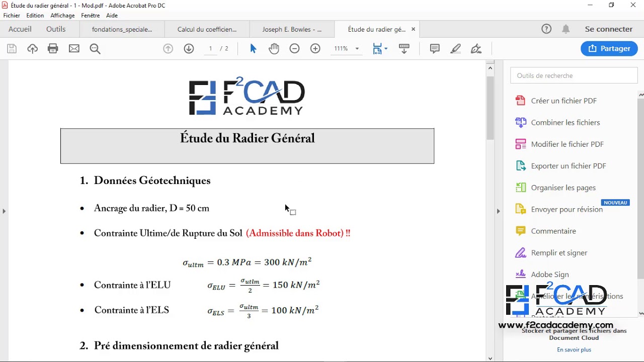The image size is (644, 362).
Task: Open the Fenêtre menu
Action: 91,16
